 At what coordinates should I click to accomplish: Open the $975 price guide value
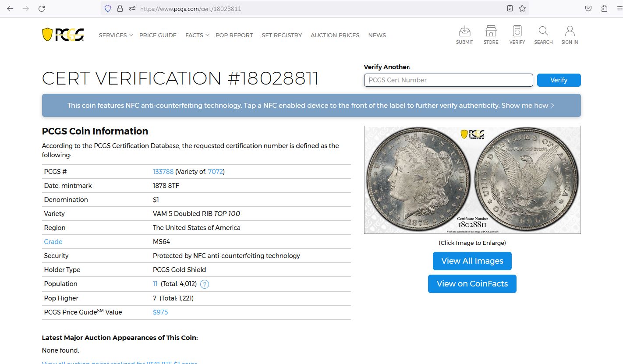click(160, 312)
